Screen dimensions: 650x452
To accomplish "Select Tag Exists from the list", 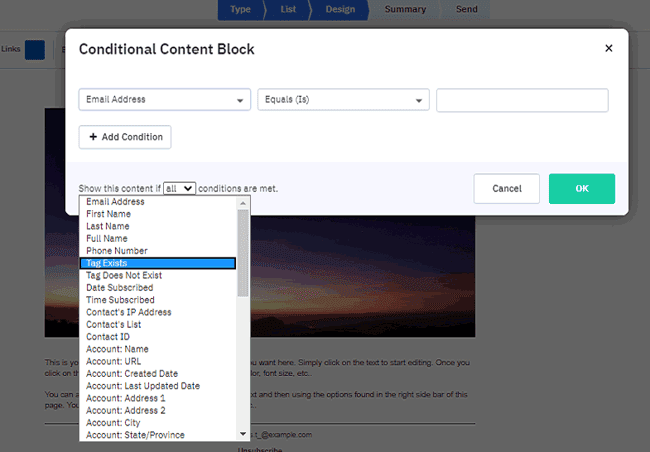I will 158,263.
